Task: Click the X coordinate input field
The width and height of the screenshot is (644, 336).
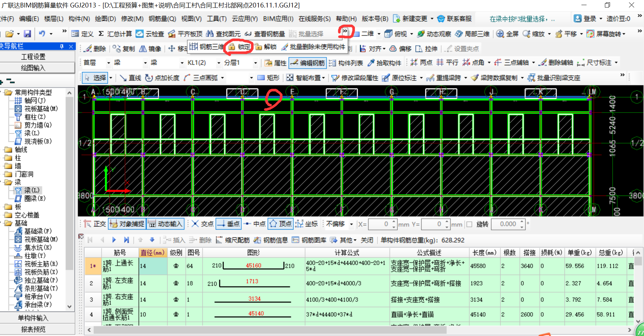Action: (x=380, y=224)
